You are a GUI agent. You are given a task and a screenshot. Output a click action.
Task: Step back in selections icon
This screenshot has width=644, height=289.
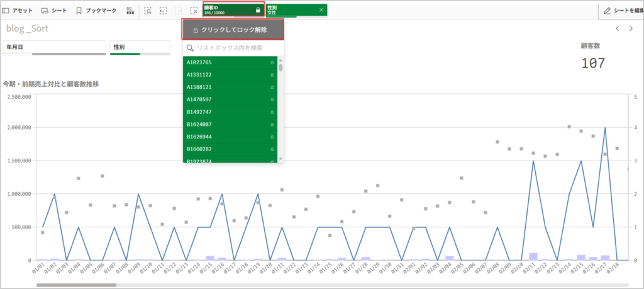164,11
